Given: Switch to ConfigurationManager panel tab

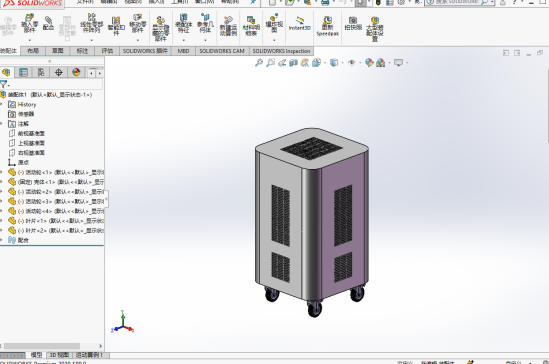Looking at the screenshot, I should 41,72.
